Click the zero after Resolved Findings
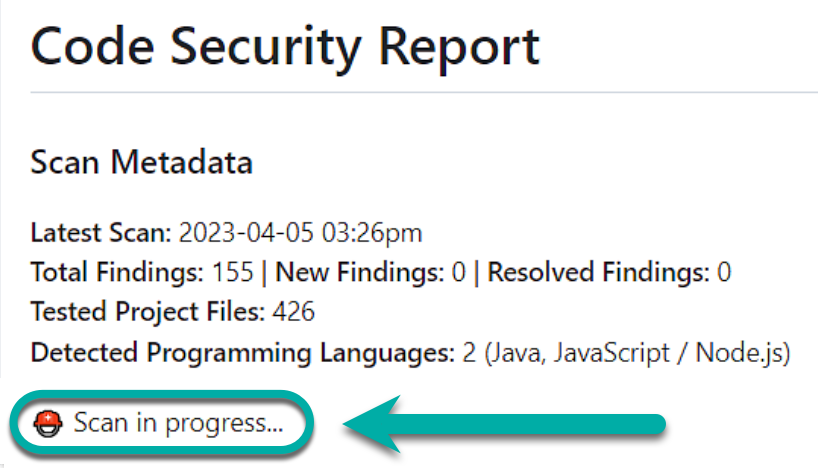818x470 pixels. click(x=723, y=273)
